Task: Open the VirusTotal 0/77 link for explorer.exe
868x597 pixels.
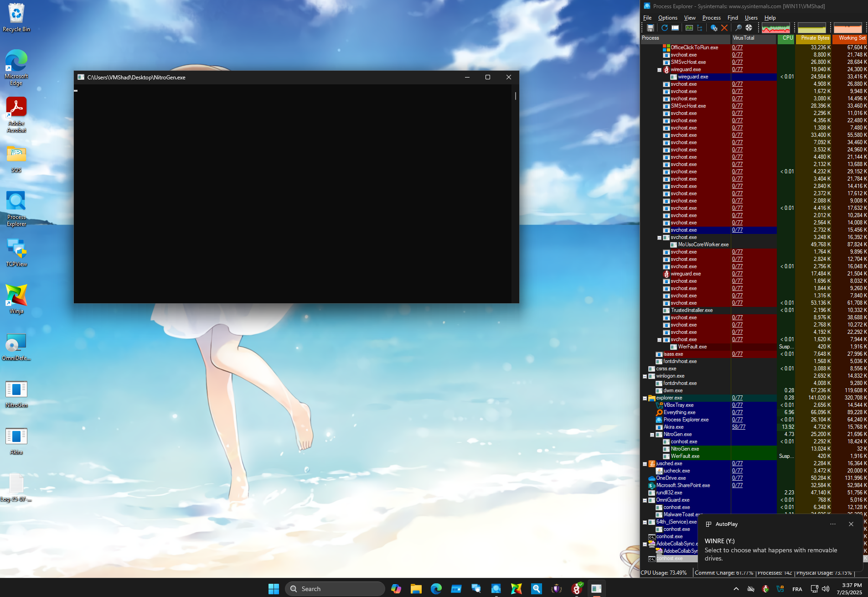Action: tap(737, 398)
